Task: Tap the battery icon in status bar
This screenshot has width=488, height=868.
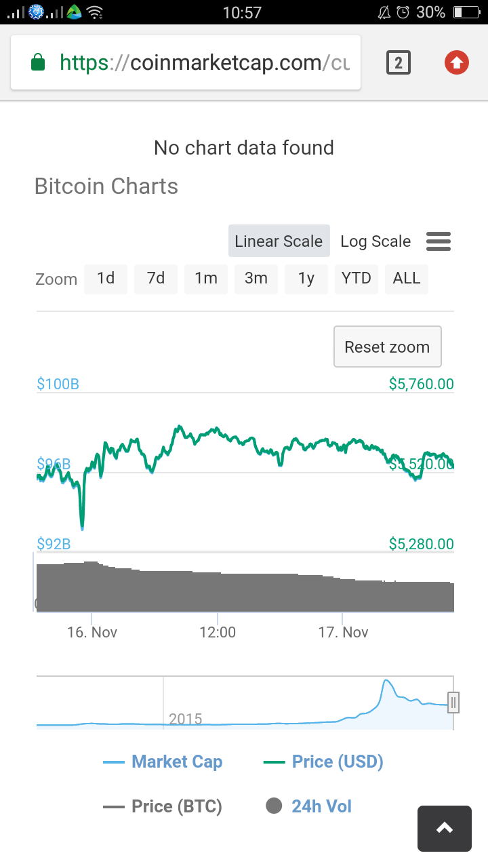Action: 466,12
